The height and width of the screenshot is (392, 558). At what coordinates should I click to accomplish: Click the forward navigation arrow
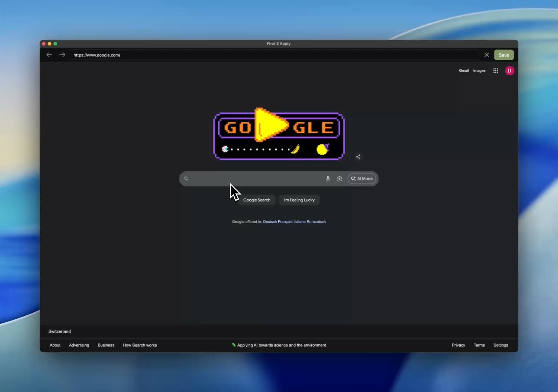pos(62,55)
